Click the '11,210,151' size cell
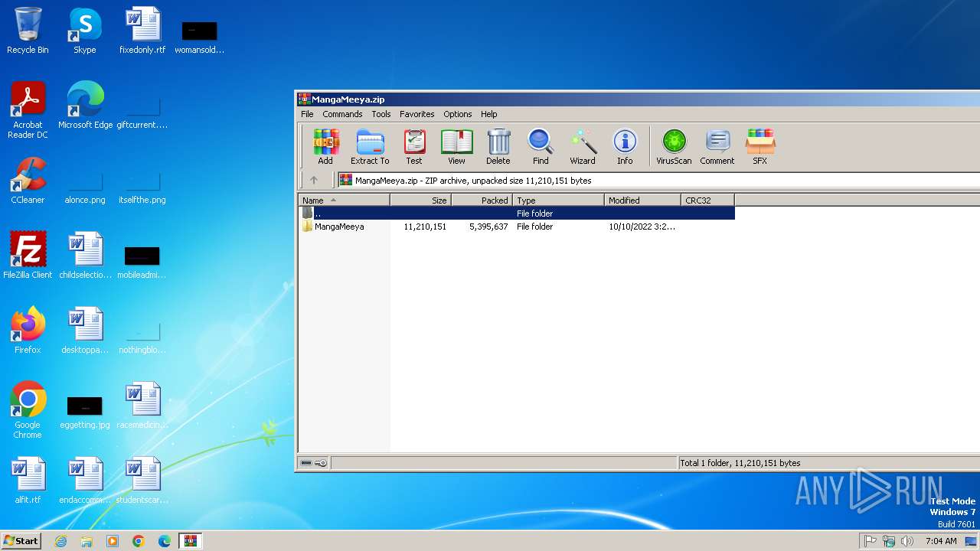Screen dimensions: 980x551 (x=425, y=227)
